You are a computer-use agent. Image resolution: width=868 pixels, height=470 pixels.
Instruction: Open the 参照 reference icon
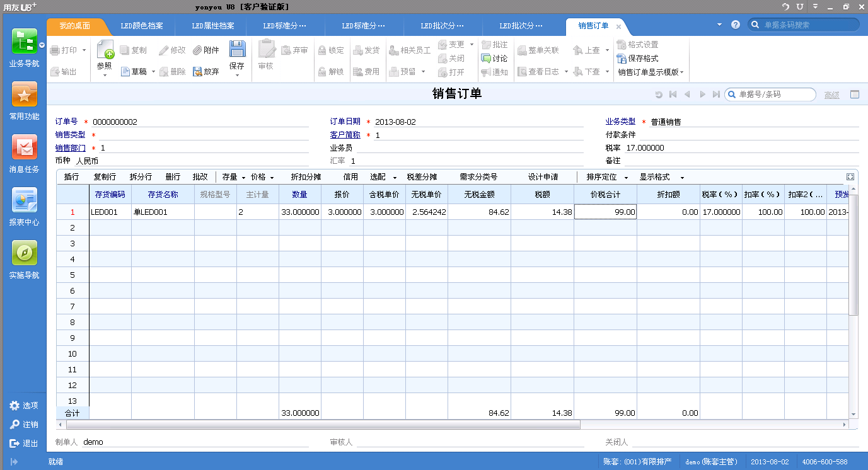click(105, 49)
